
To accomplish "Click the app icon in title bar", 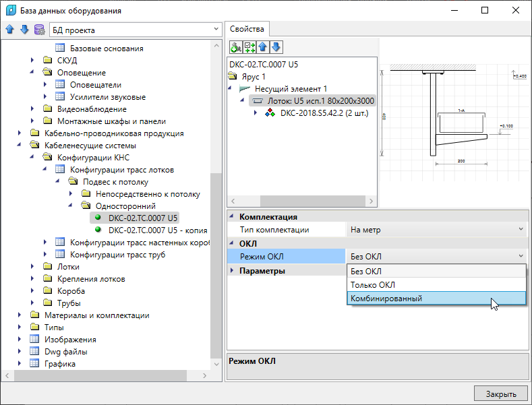I will (11, 10).
